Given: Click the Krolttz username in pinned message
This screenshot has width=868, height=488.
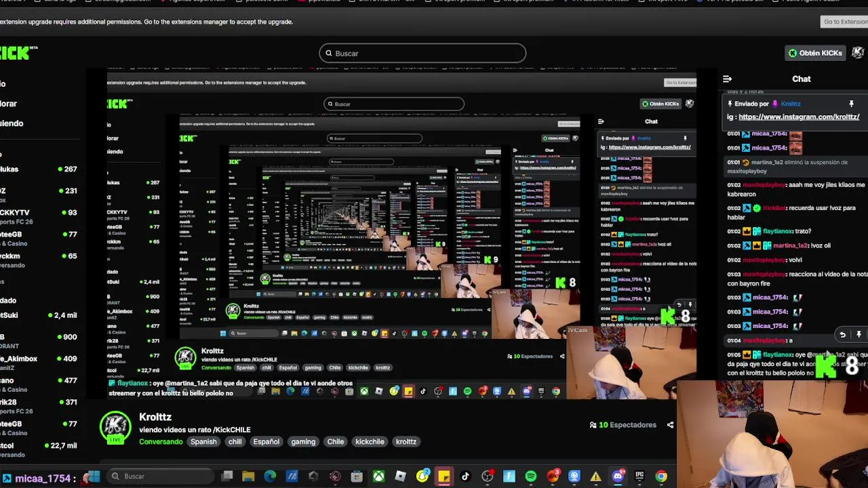Looking at the screenshot, I should 790,104.
